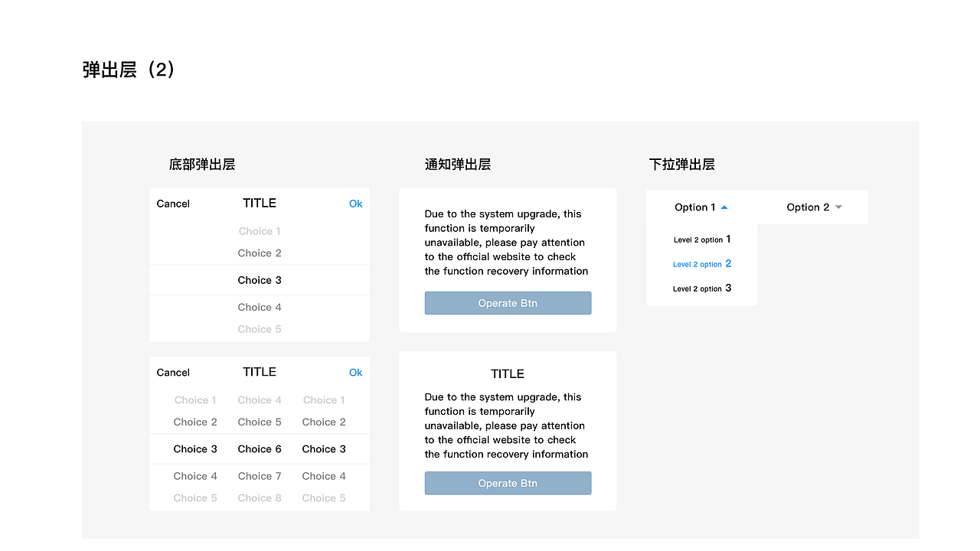
Task: Click the 通知弹出层 section heading
Action: (458, 165)
